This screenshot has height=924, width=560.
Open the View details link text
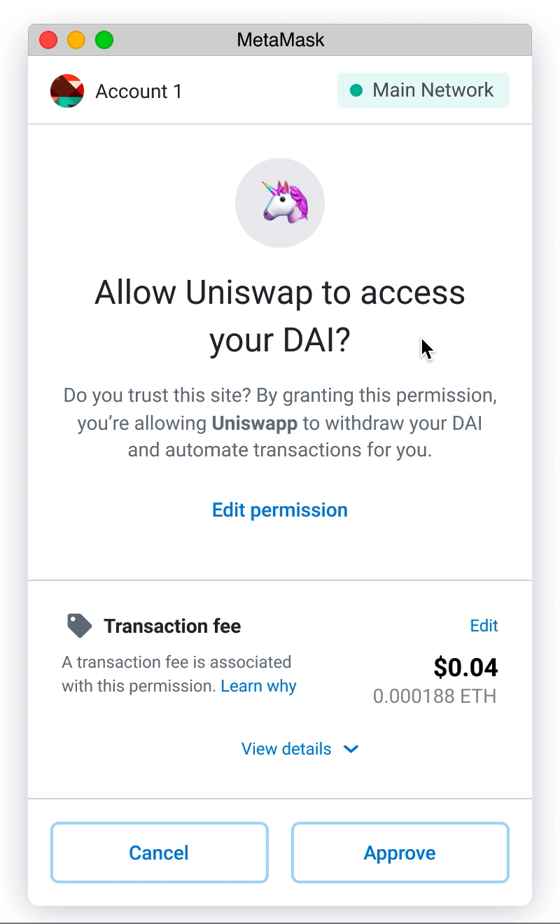286,749
